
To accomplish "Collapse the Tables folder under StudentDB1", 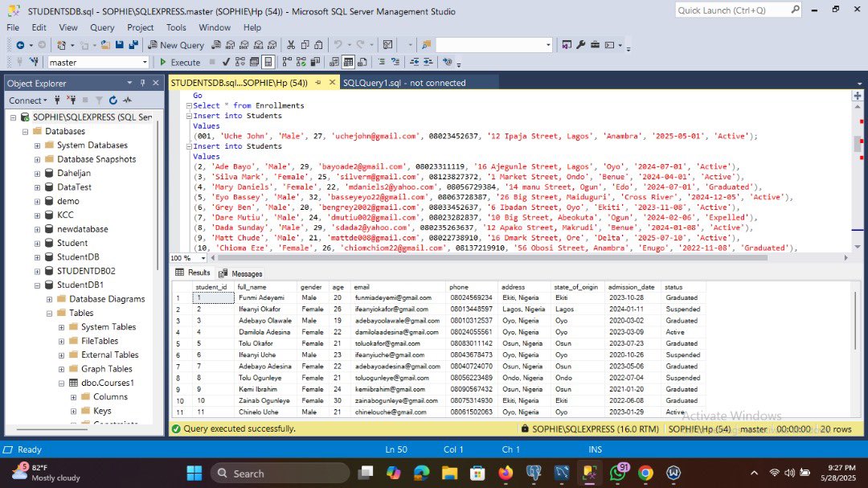I will click(50, 313).
